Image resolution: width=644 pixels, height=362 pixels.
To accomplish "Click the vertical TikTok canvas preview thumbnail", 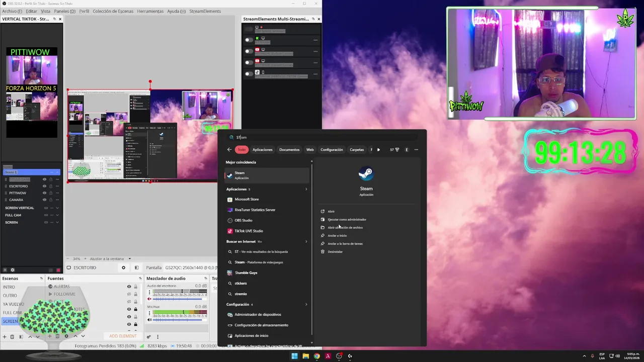I will coord(32,93).
